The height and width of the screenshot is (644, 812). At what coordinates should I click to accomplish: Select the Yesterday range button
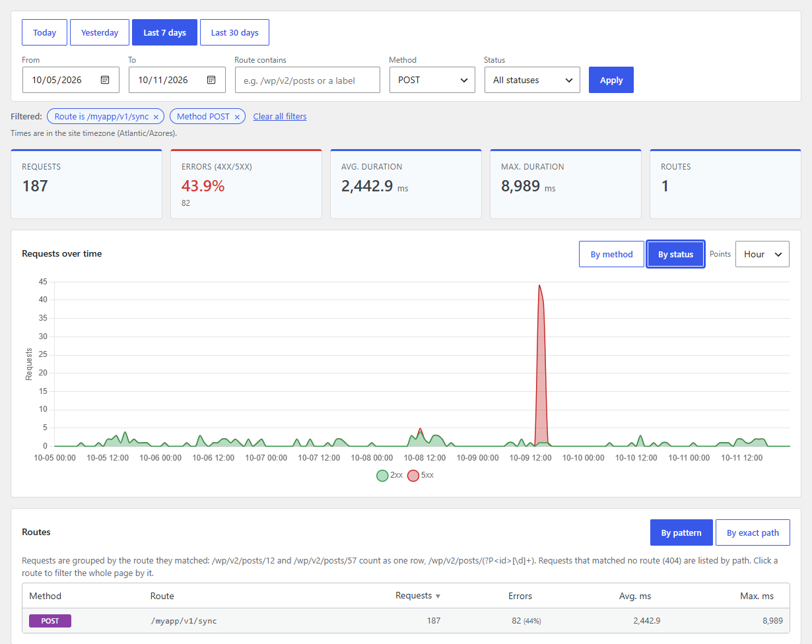[x=100, y=32]
